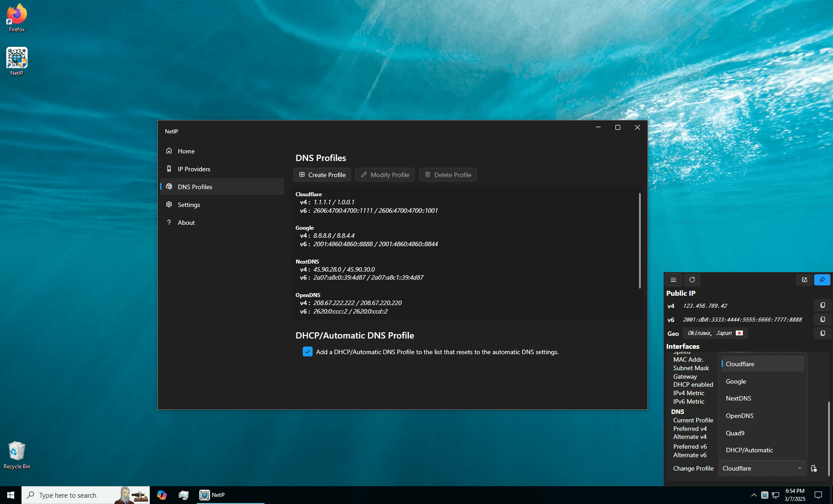
Task: Click the collapse view icon beside pin
Action: [x=804, y=280]
